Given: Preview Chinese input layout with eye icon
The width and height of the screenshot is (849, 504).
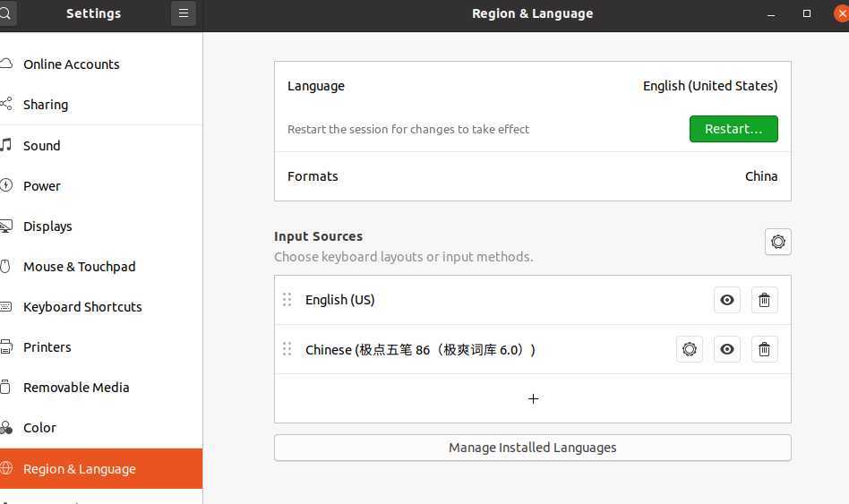Looking at the screenshot, I should pyautogui.click(x=726, y=349).
